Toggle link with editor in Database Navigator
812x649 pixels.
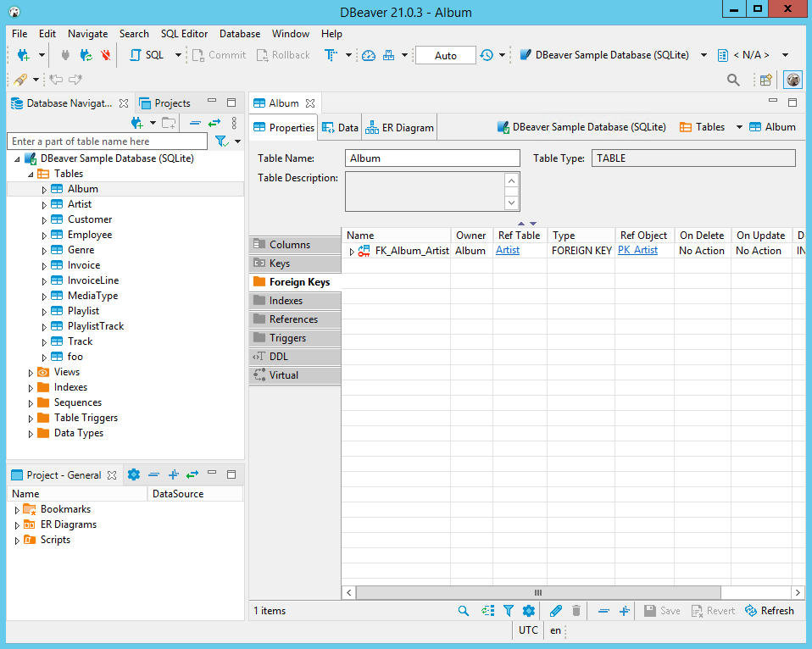tap(214, 123)
